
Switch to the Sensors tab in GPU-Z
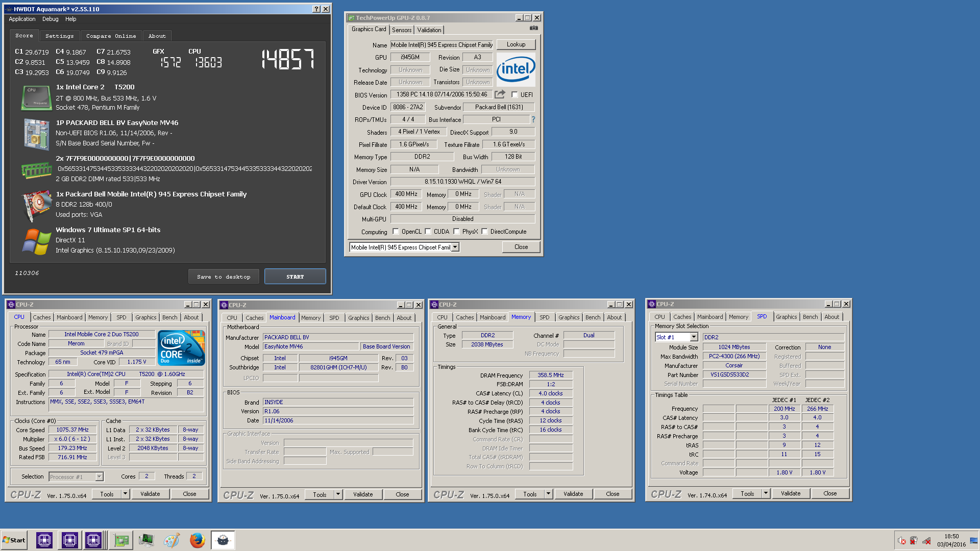pyautogui.click(x=402, y=30)
